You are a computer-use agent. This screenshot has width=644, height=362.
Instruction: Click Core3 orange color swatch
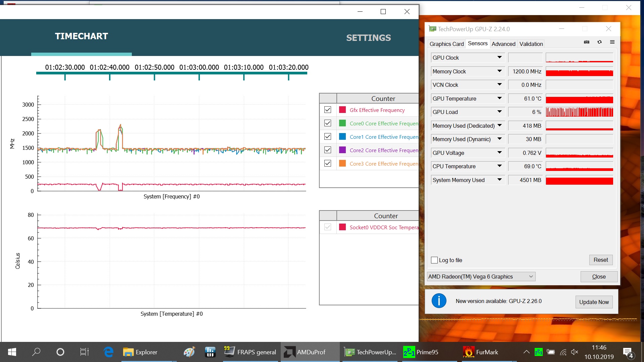coord(342,164)
